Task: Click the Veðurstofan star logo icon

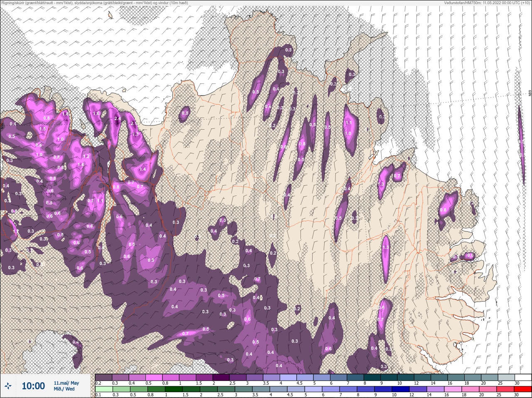Action: pos(8,386)
